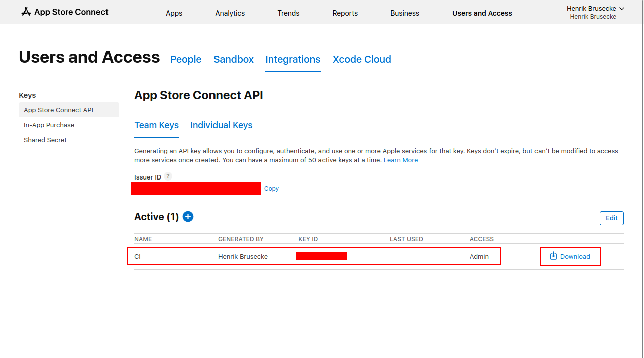The image size is (644, 358).
Task: Click the App Store Connect title text
Action: point(71,12)
